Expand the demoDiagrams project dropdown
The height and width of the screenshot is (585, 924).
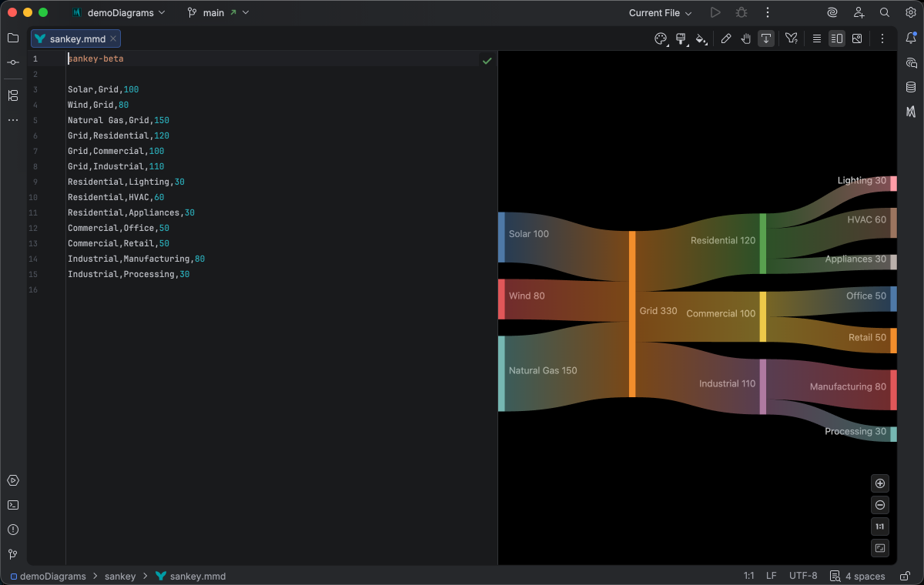point(118,12)
